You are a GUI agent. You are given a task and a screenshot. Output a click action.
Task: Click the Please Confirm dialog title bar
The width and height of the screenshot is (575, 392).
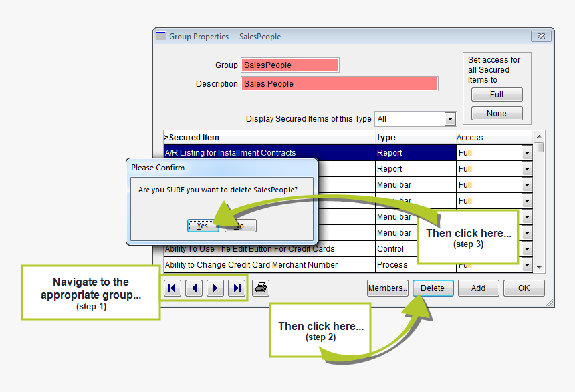[x=222, y=168]
